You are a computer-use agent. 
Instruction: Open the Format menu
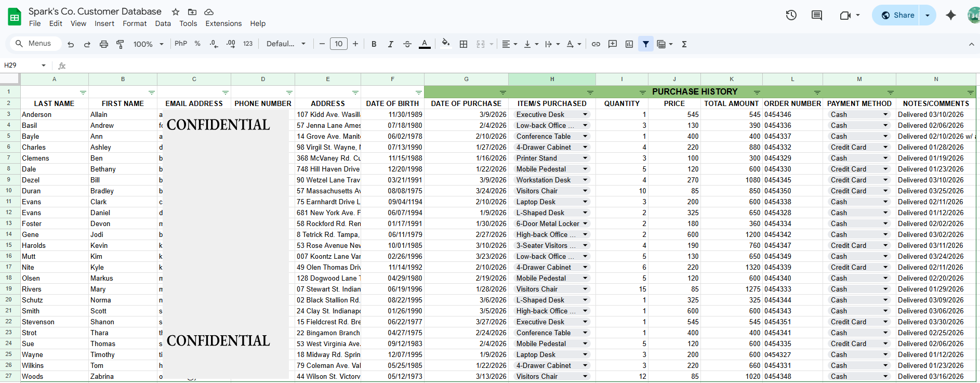click(x=135, y=23)
